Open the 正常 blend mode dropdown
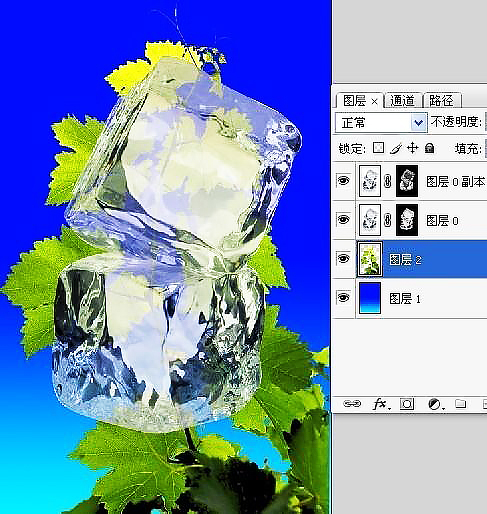487x514 pixels. click(x=381, y=123)
